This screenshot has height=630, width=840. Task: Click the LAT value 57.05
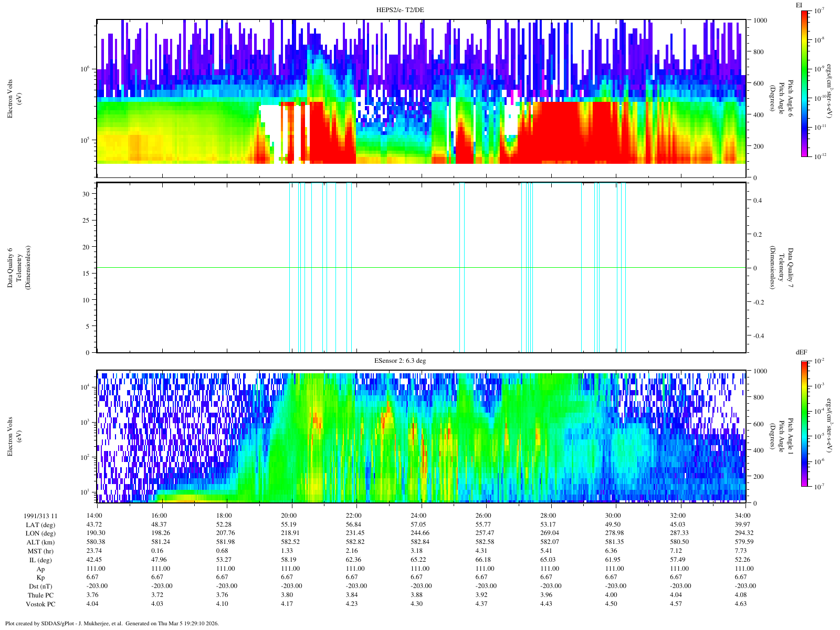point(418,524)
